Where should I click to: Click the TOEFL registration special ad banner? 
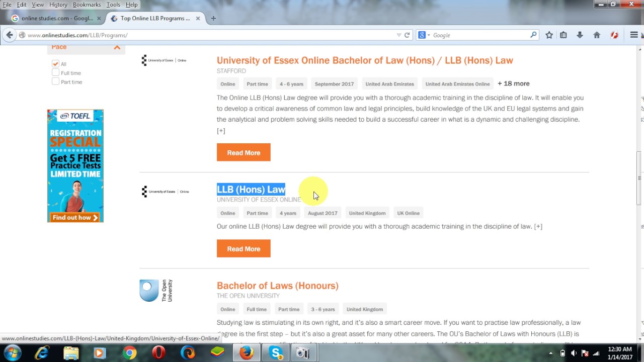75,166
